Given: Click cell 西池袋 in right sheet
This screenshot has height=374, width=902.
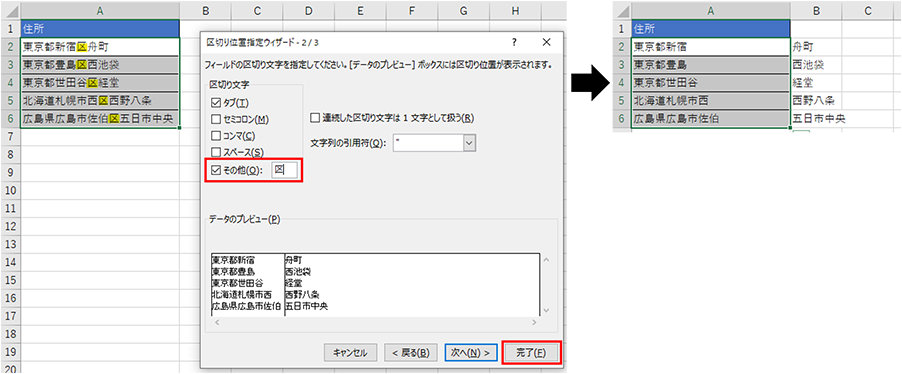Looking at the screenshot, I should (x=816, y=64).
